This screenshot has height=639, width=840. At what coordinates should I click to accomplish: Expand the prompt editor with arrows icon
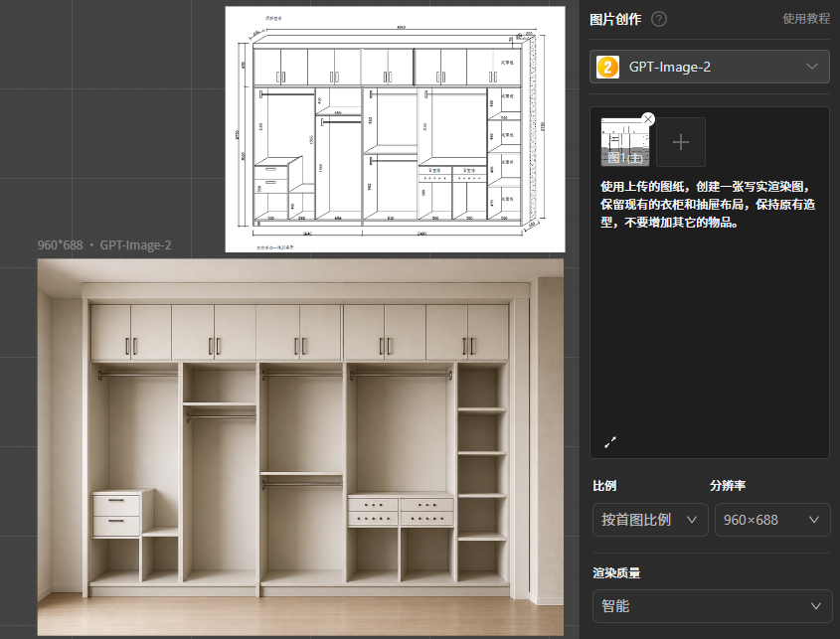pyautogui.click(x=610, y=442)
